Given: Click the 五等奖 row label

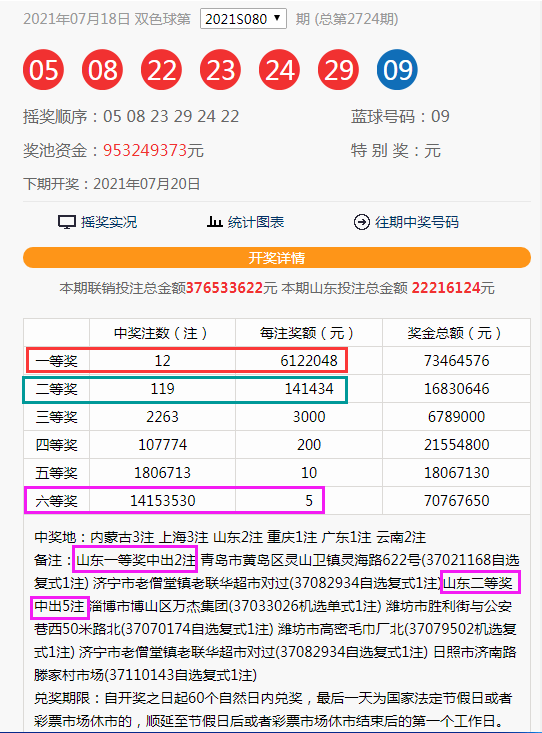Looking at the screenshot, I should click(x=57, y=473).
